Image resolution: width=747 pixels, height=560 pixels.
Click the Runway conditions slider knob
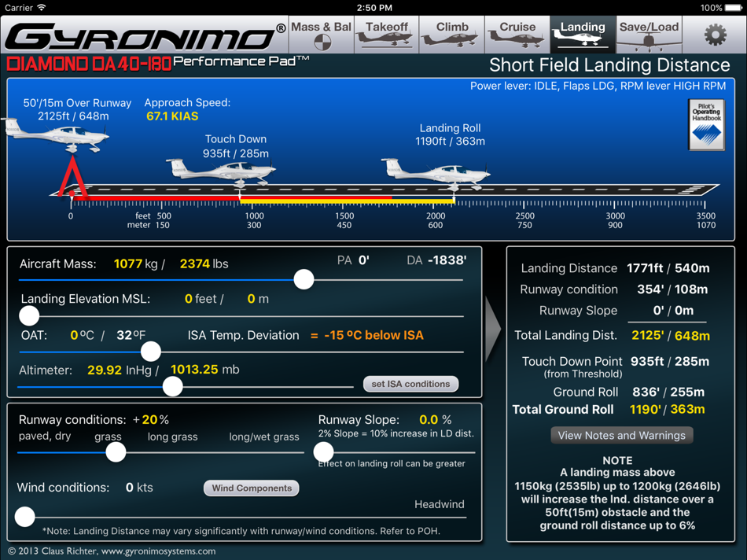pos(116,451)
